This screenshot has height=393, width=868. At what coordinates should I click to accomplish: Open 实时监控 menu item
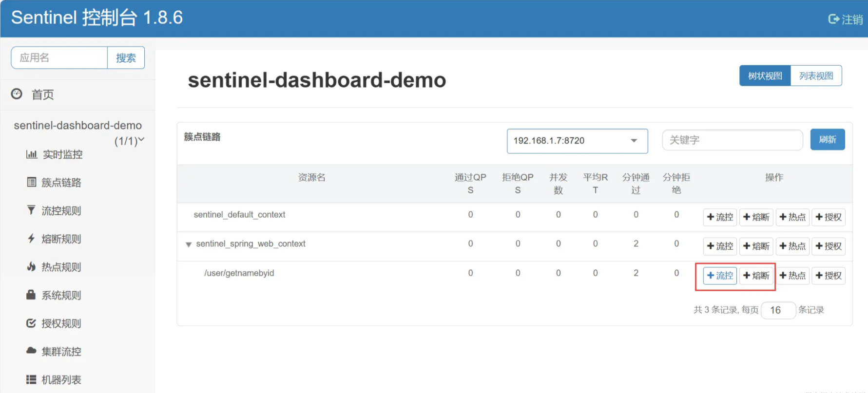[x=62, y=154]
